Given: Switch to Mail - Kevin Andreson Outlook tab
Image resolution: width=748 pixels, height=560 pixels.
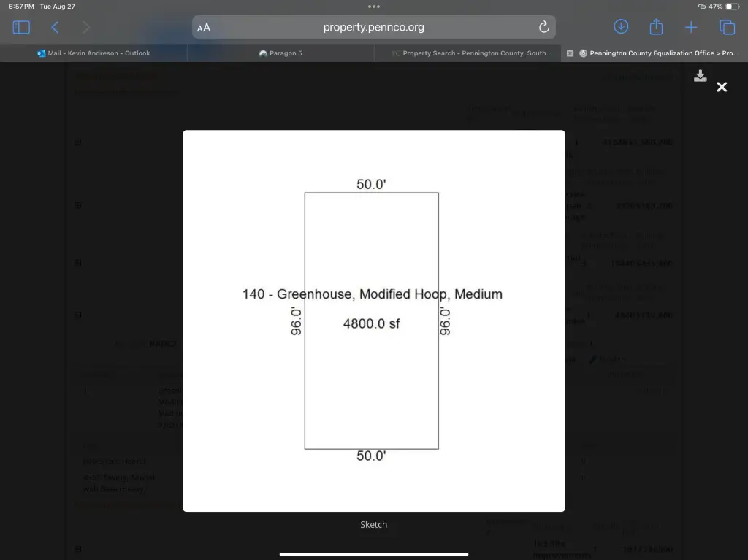Looking at the screenshot, I should (x=93, y=53).
